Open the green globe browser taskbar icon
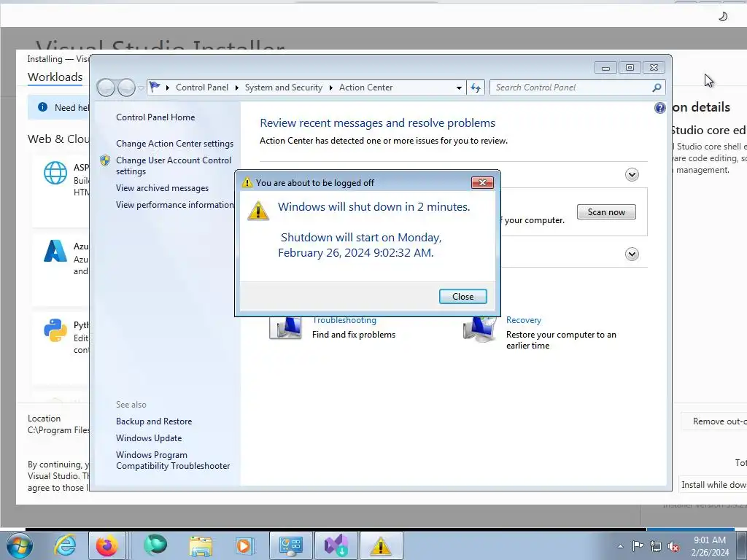The height and width of the screenshot is (560, 747). coord(155,545)
